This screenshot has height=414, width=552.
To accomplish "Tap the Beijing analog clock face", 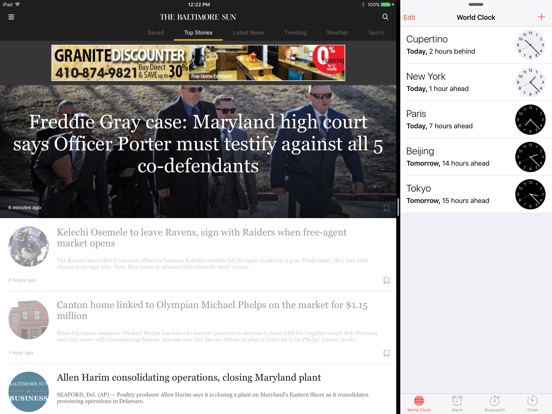I will pos(530,157).
